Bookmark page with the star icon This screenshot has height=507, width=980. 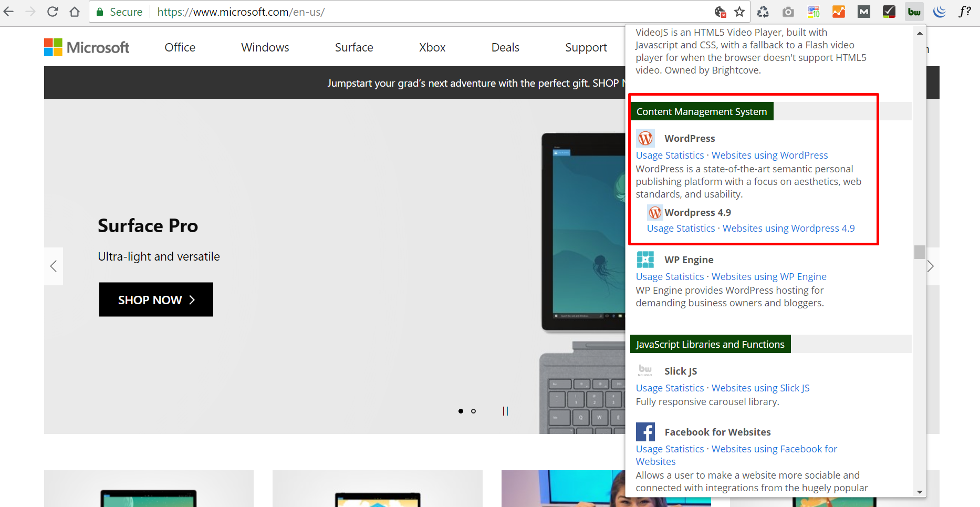coord(739,12)
